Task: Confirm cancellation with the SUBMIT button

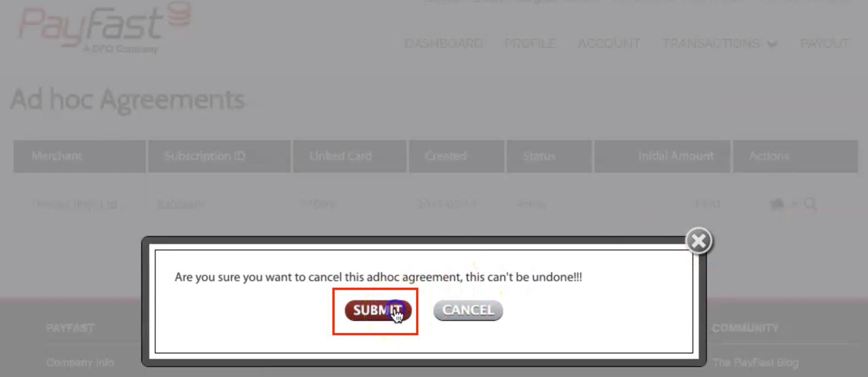Action: tap(378, 310)
